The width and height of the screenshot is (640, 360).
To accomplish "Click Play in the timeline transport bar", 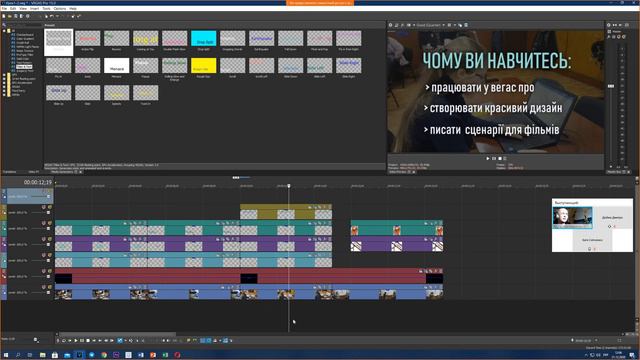I will point(76,340).
